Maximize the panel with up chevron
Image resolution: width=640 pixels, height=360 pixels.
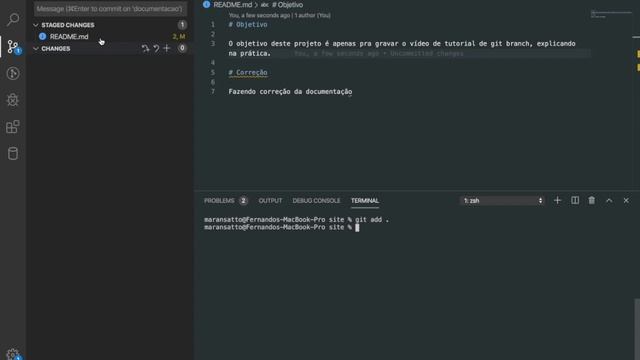pos(609,200)
